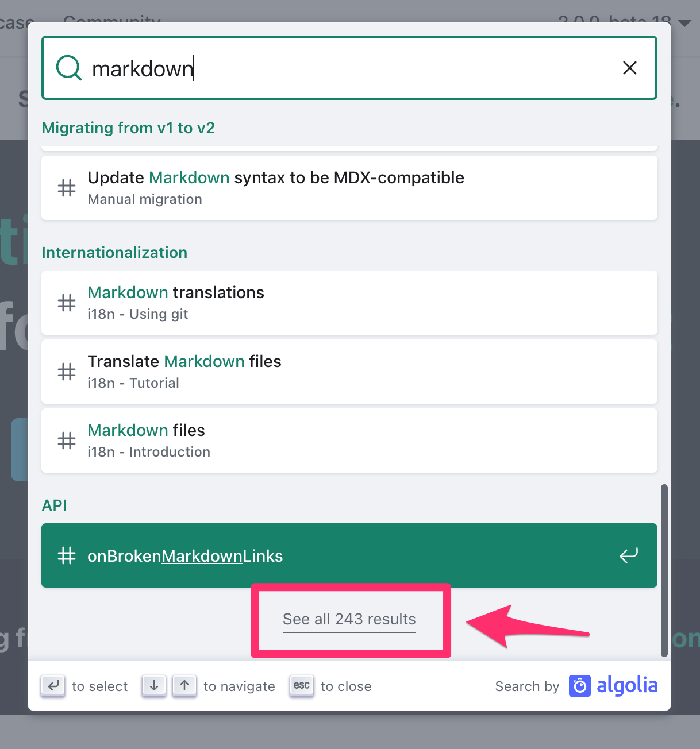700x749 pixels.
Task: Click the hash icon beside 'Update Markdown syntax'
Action: pyautogui.click(x=66, y=188)
